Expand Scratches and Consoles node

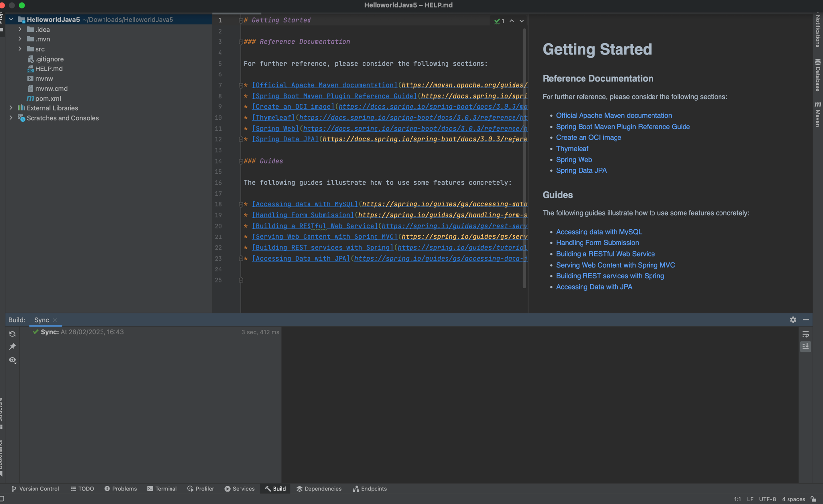11,118
